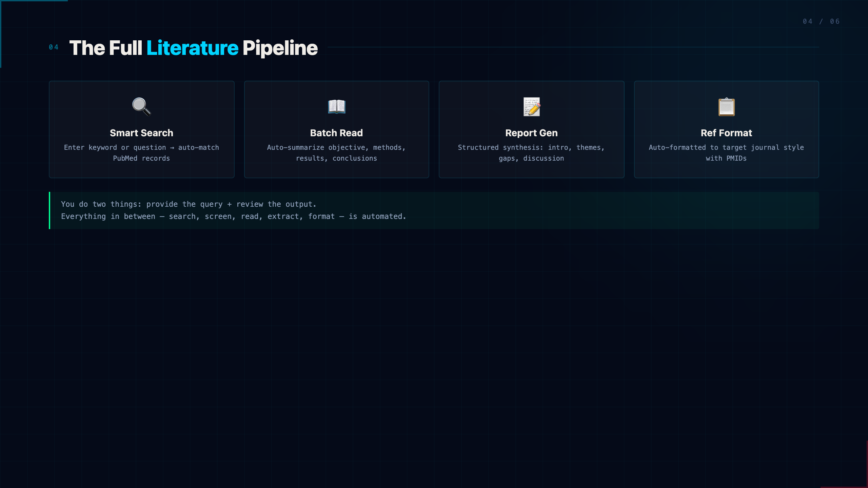The width and height of the screenshot is (868, 488).
Task: Click the open book Batch Read icon
Action: pyautogui.click(x=337, y=107)
